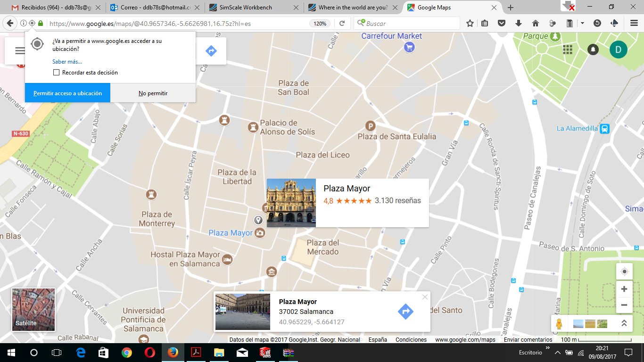Click the Hostal Plaza Mayor bed marker
The image size is (644, 362).
[x=227, y=259]
